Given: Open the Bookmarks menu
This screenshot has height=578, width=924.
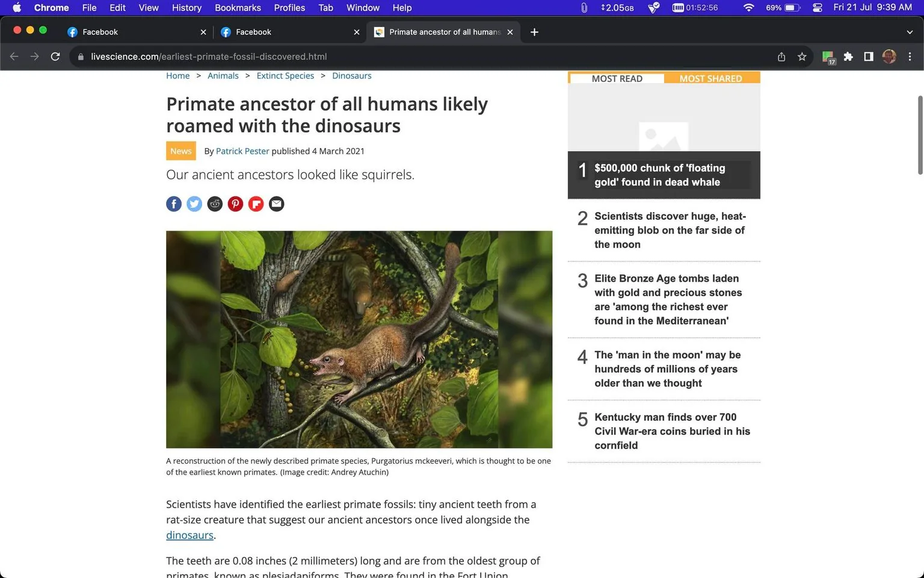Looking at the screenshot, I should 238,8.
